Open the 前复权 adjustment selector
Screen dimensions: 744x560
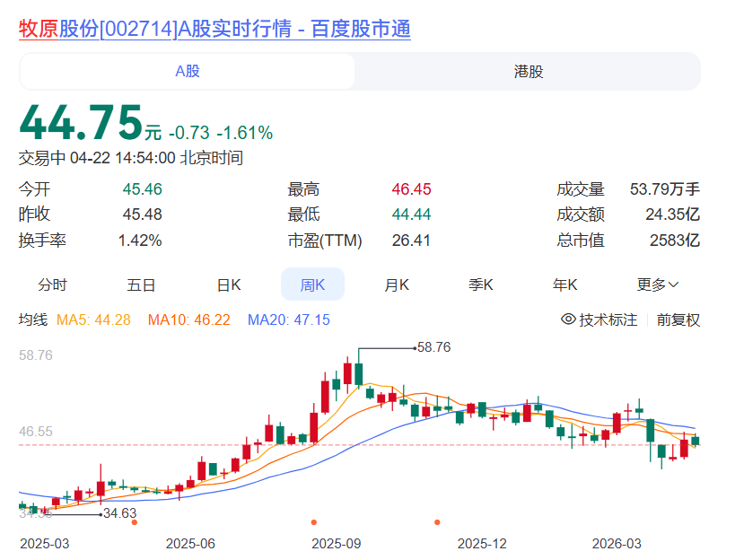678,319
